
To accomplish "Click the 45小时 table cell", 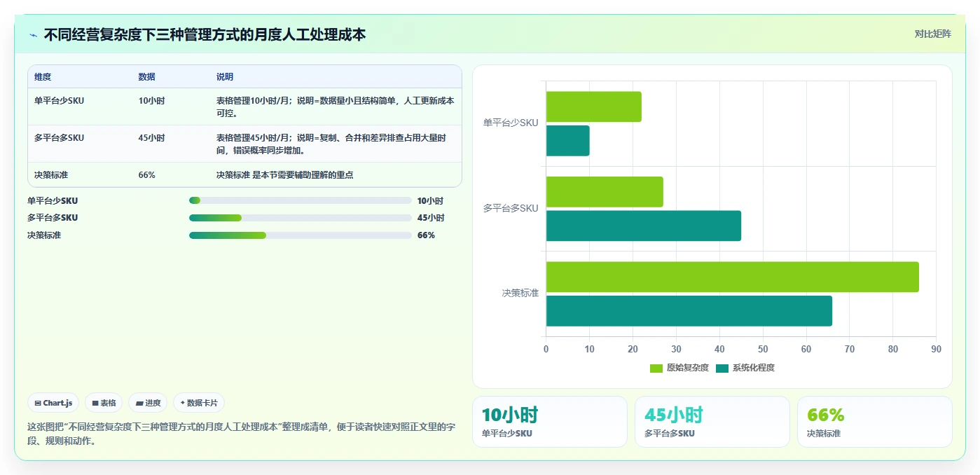I will (151, 137).
